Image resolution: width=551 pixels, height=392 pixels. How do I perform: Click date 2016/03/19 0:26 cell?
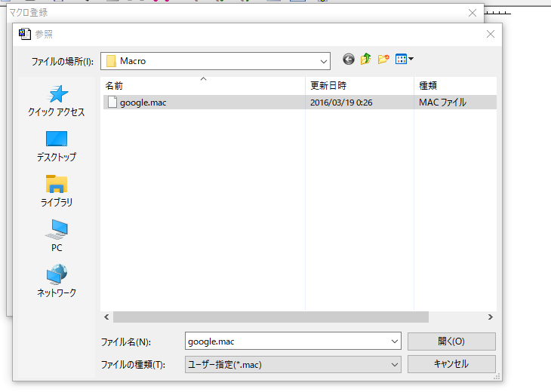click(x=341, y=103)
